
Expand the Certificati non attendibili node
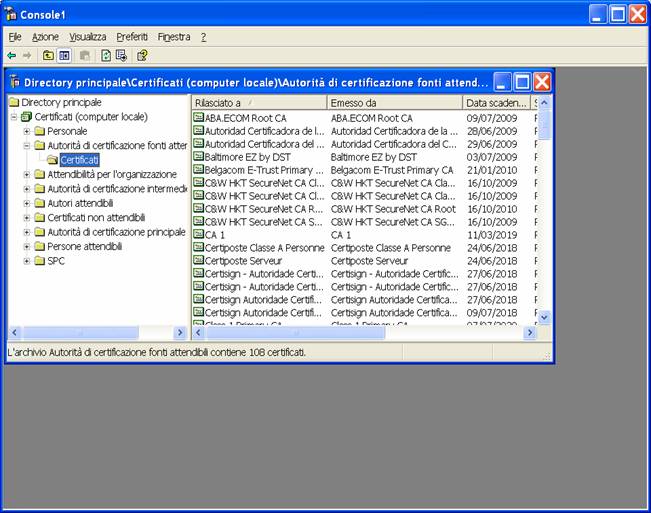click(x=27, y=218)
